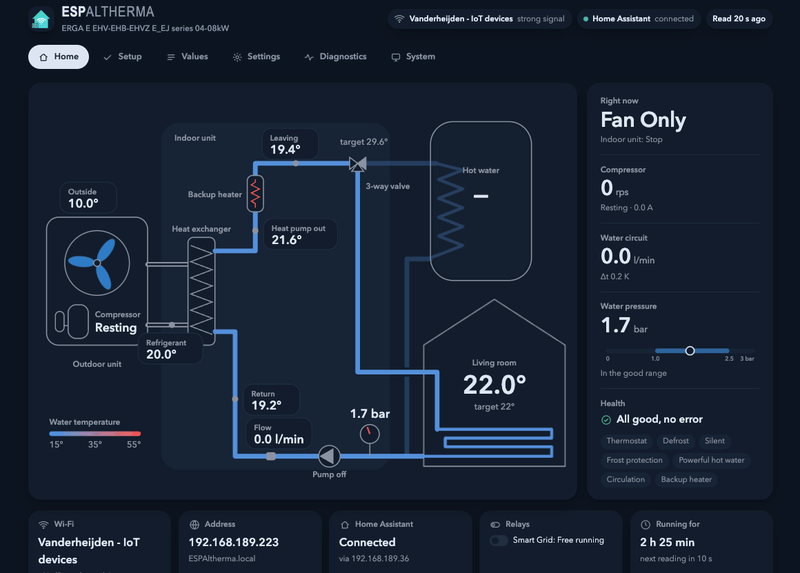The height and width of the screenshot is (573, 800).
Task: Click the circulation pump icon labeled Pump off
Action: (329, 456)
